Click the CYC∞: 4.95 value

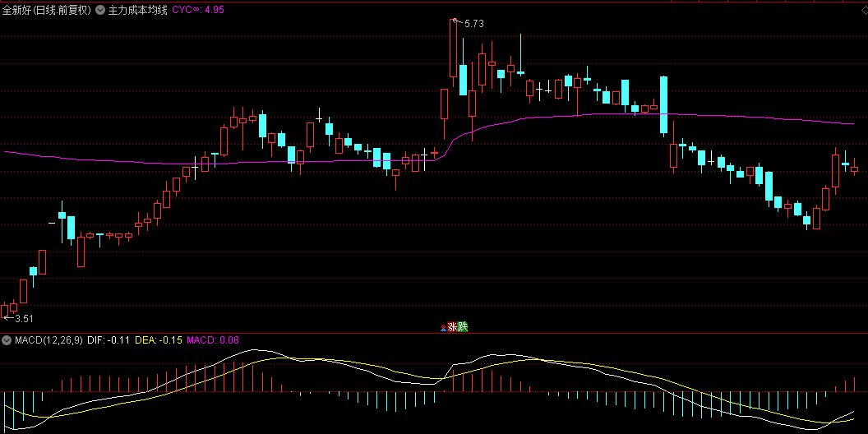(198, 9)
